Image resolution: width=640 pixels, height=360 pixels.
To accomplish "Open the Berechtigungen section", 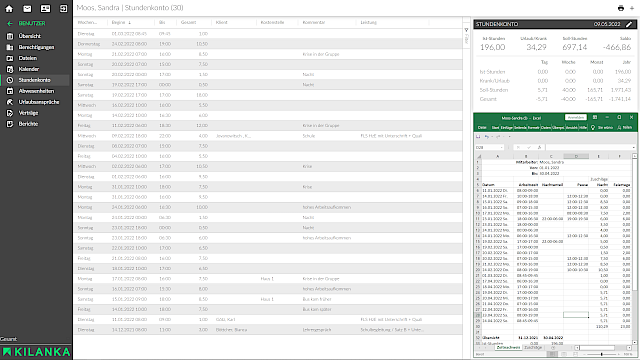I will point(35,47).
